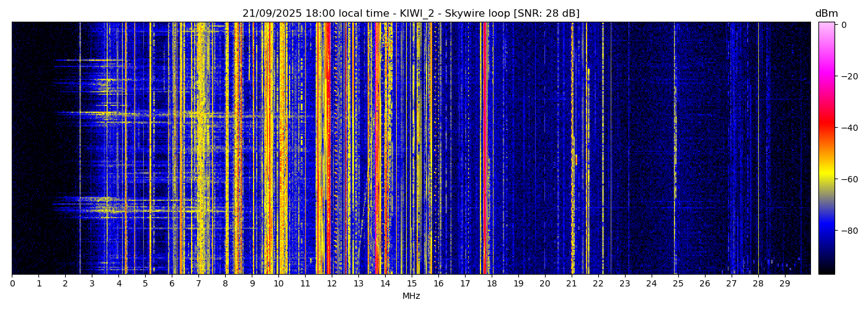
Task: Click the −80 colorbar tick label
Action: point(849,231)
